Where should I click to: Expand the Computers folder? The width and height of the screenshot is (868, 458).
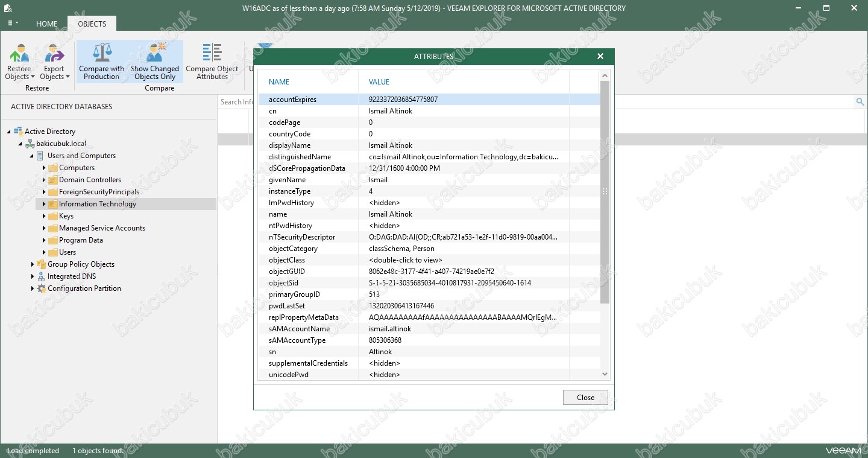(44, 168)
